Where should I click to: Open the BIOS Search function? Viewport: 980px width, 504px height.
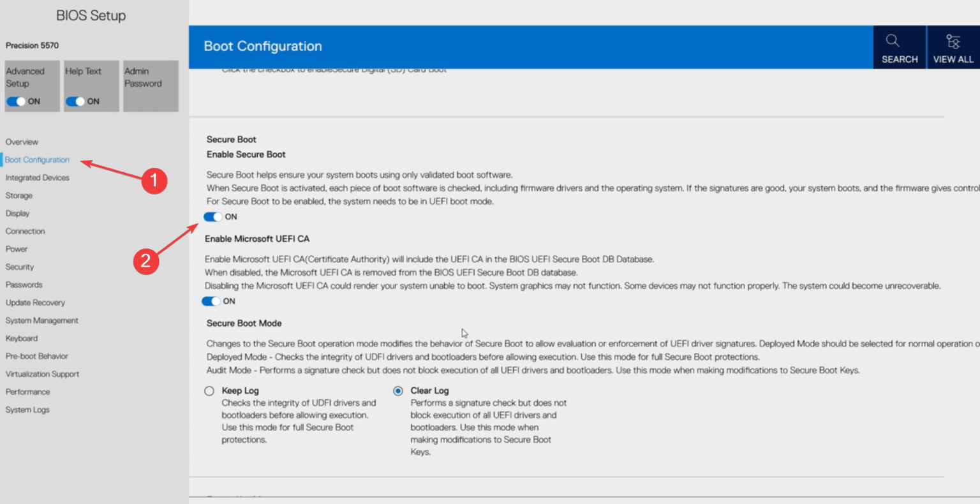tap(899, 47)
